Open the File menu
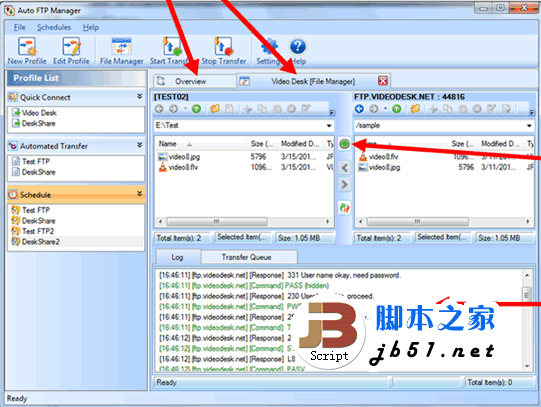The height and width of the screenshot is (407, 541). [x=19, y=27]
